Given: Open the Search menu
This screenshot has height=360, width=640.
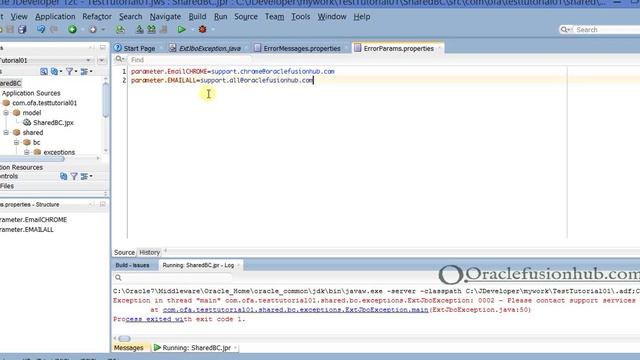Looking at the screenshot, I should (x=131, y=17).
